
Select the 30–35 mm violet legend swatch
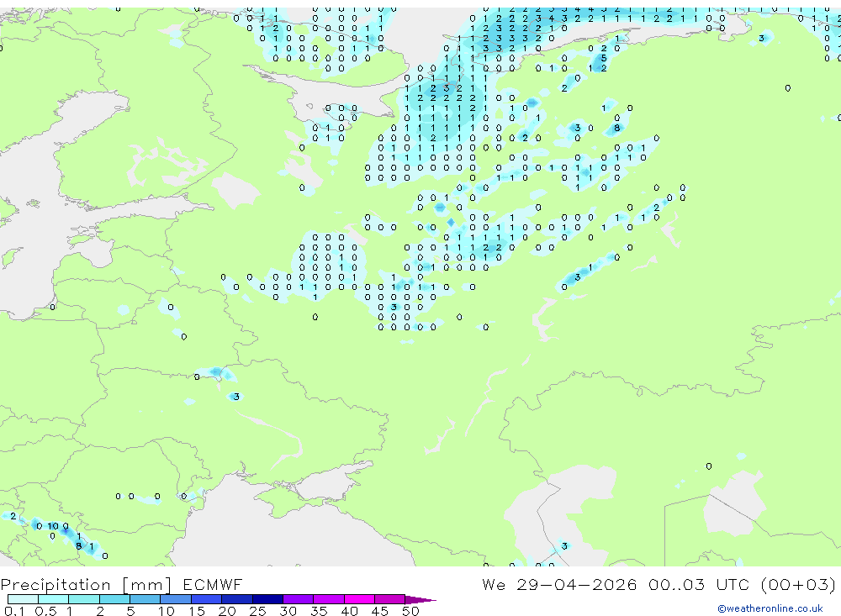(x=299, y=599)
